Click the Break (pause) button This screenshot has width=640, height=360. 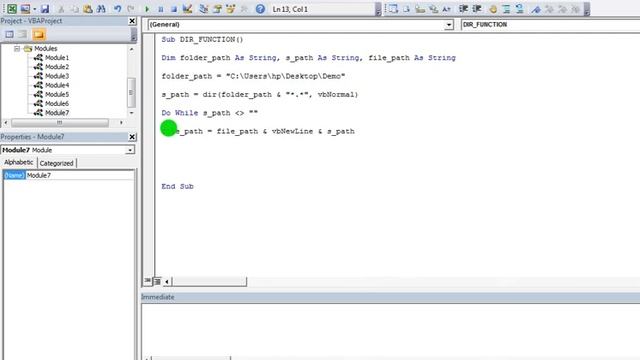[x=161, y=9]
